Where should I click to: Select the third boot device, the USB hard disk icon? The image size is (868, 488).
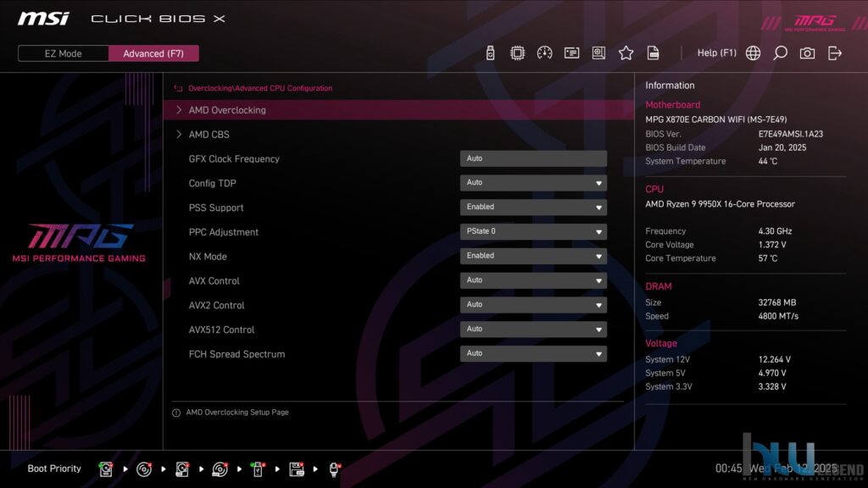click(x=182, y=469)
